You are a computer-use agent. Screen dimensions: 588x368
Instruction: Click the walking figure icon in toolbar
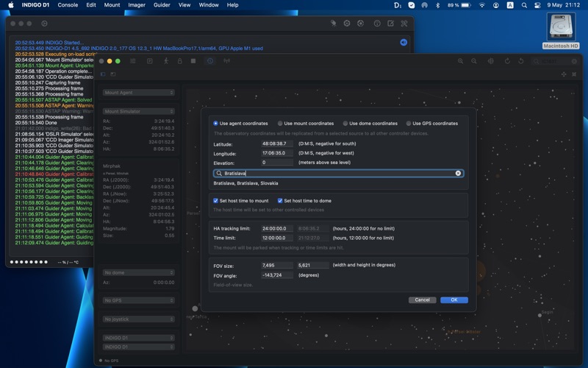coord(166,61)
